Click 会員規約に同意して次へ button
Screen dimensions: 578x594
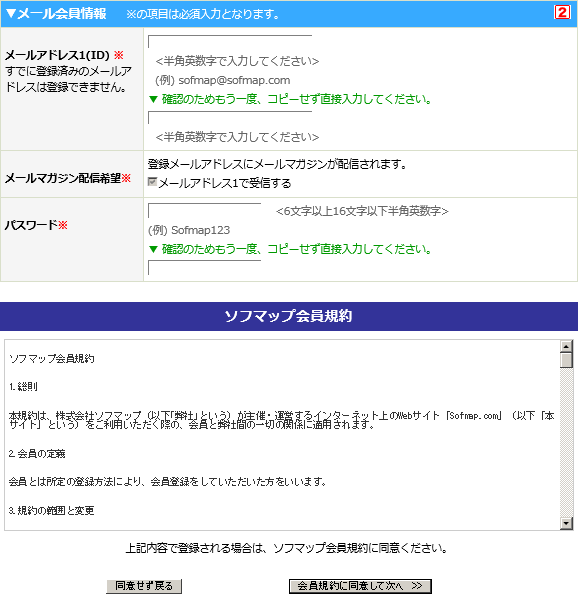tap(360, 586)
